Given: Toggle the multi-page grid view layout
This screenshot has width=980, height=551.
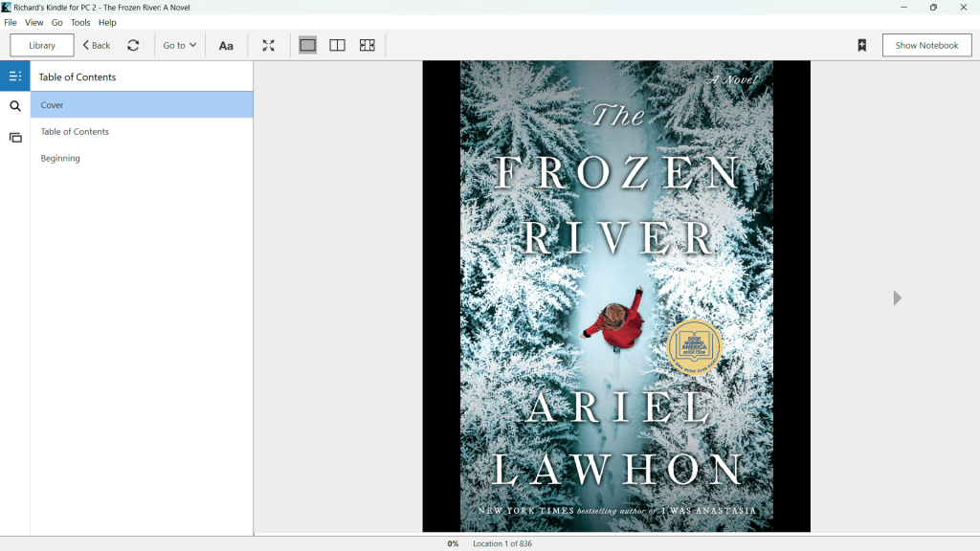Looking at the screenshot, I should [x=367, y=45].
